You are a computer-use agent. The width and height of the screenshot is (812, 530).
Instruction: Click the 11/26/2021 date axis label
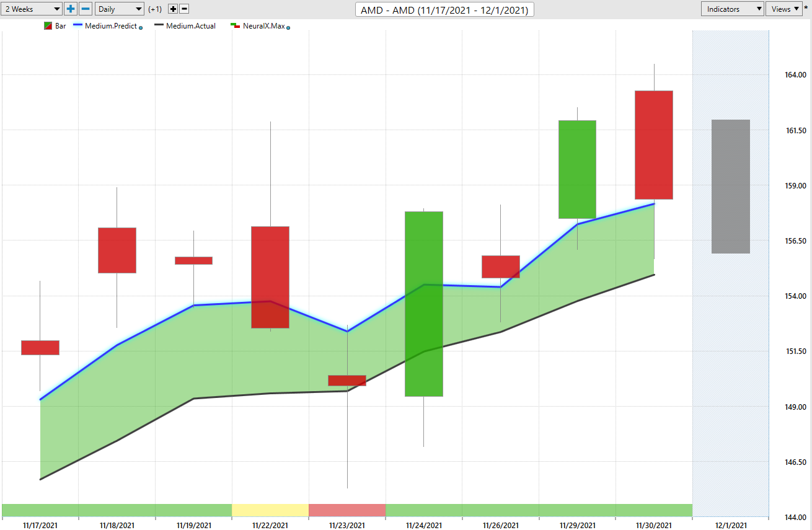tap(501, 525)
